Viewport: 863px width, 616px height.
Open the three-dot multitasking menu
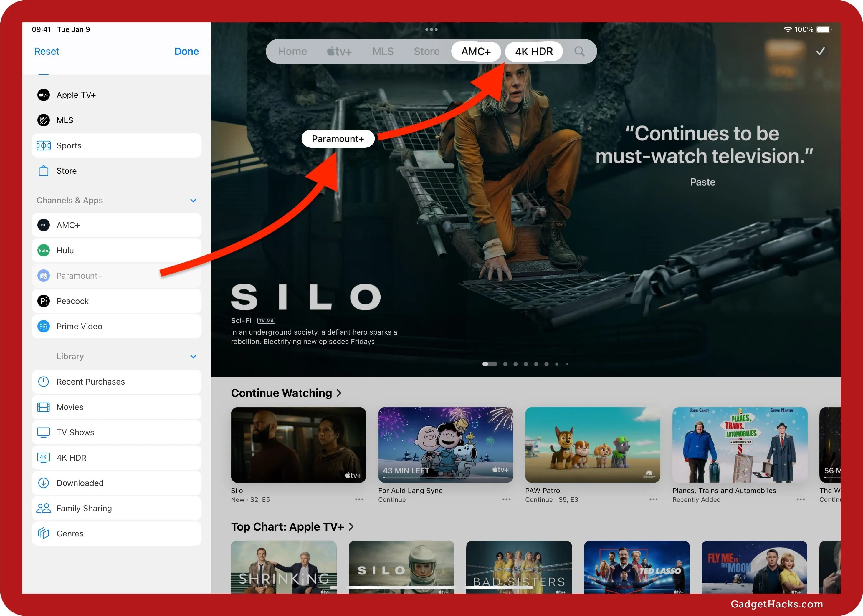[431, 29]
